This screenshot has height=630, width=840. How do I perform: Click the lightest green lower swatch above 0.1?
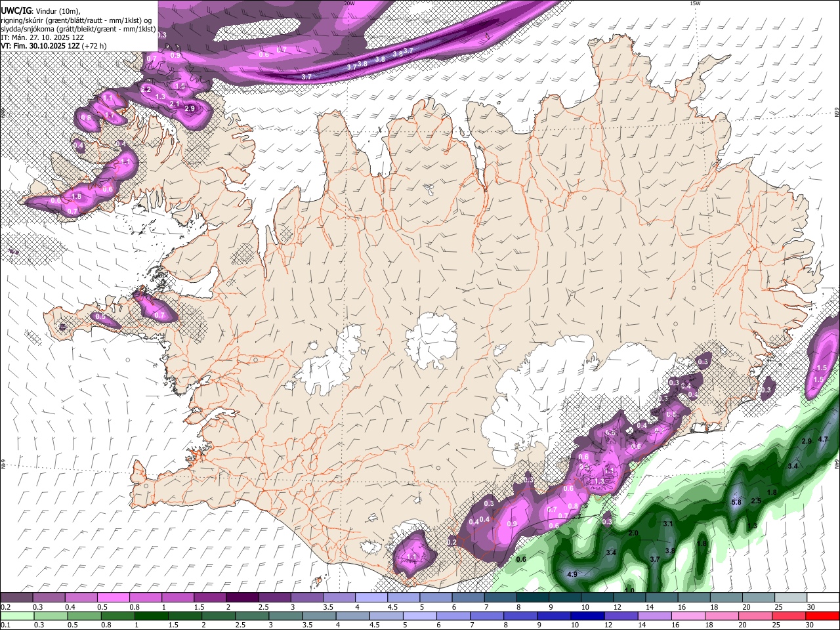[17, 616]
